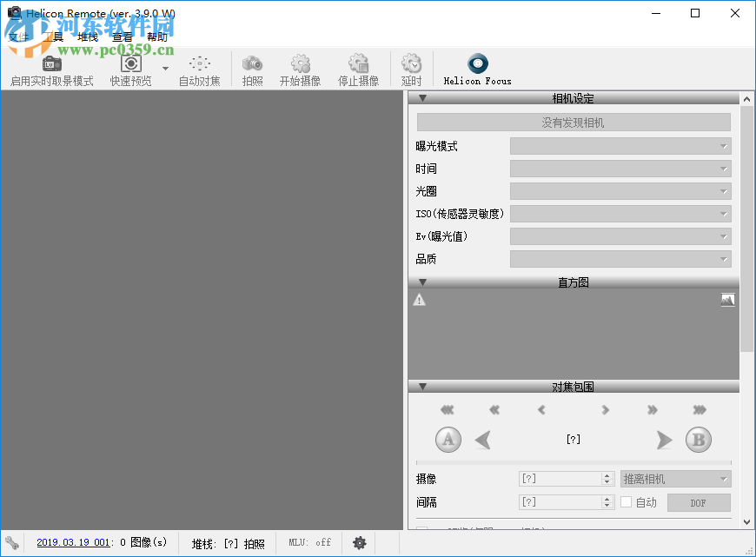
Task: Open settings via the gear icon in status bar
Action: coord(359,542)
